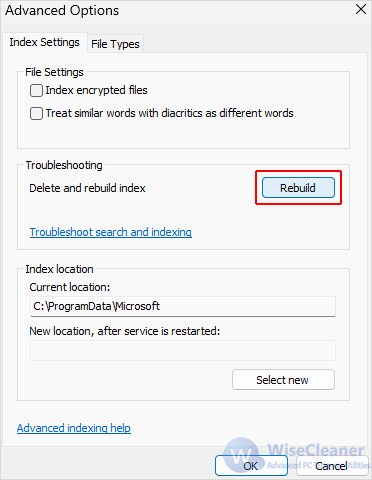Click the New location after restart label
This screenshot has height=480, width=372.
[125, 331]
